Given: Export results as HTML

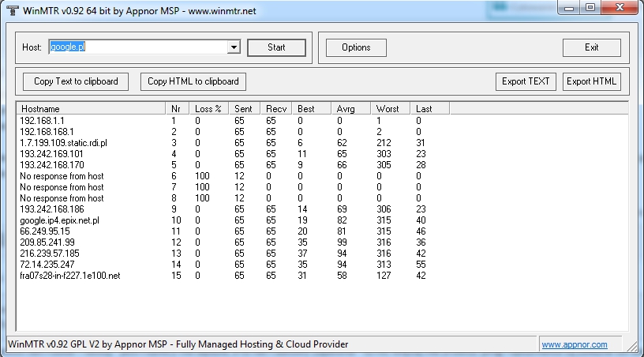Looking at the screenshot, I should coord(591,81).
